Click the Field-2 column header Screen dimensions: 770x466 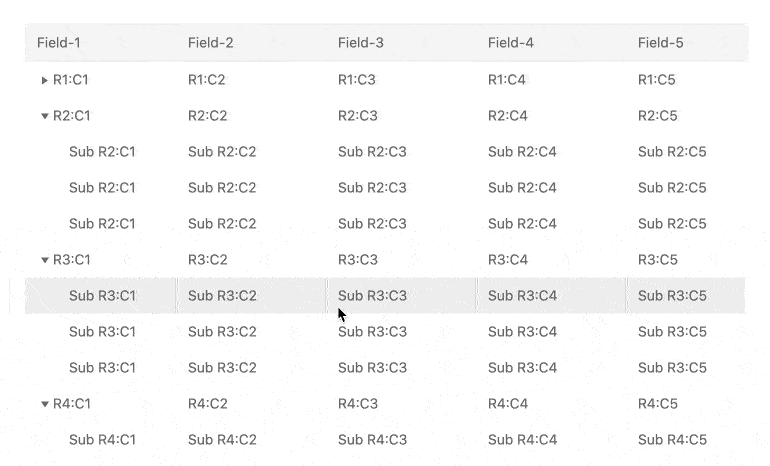coord(210,43)
